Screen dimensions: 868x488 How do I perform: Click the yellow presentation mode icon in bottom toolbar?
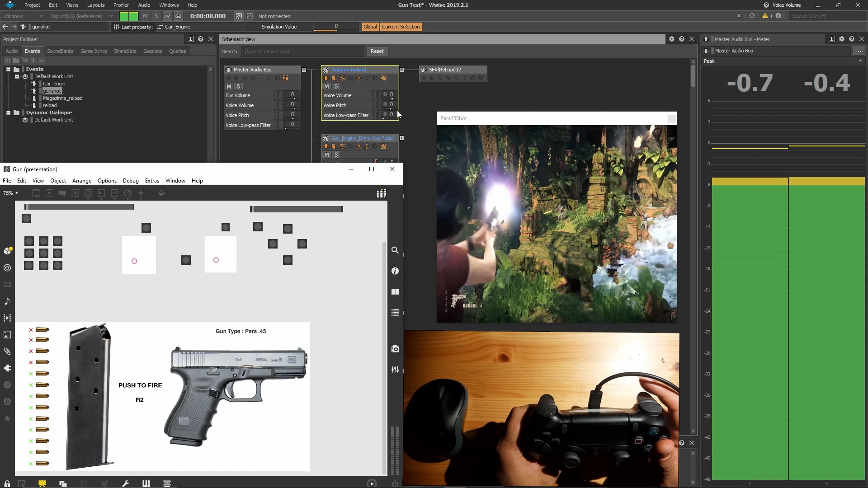pyautogui.click(x=42, y=483)
